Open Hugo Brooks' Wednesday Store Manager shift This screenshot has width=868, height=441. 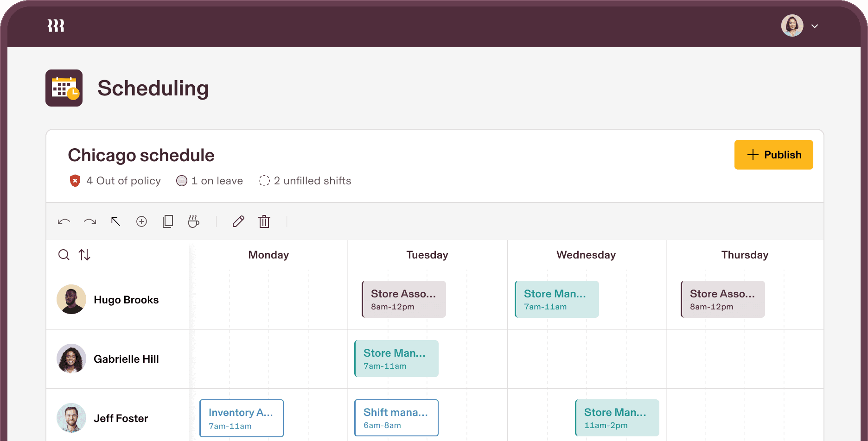(557, 299)
